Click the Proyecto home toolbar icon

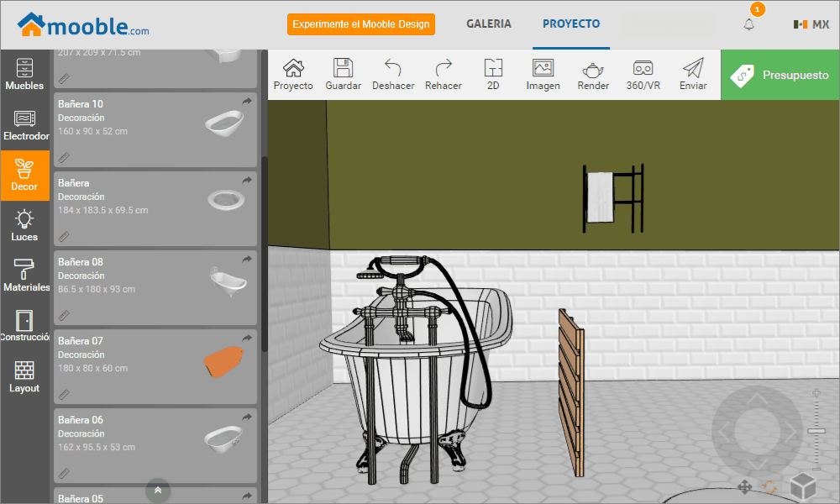point(293,75)
